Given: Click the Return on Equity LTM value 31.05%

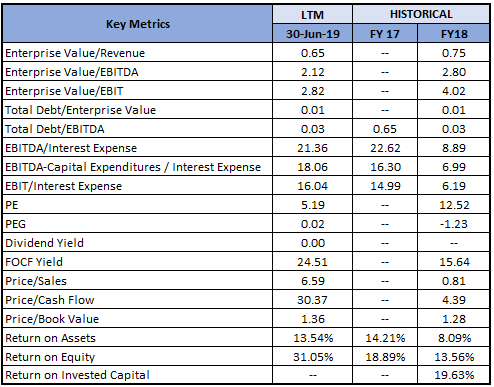Looking at the screenshot, I should click(x=312, y=357).
